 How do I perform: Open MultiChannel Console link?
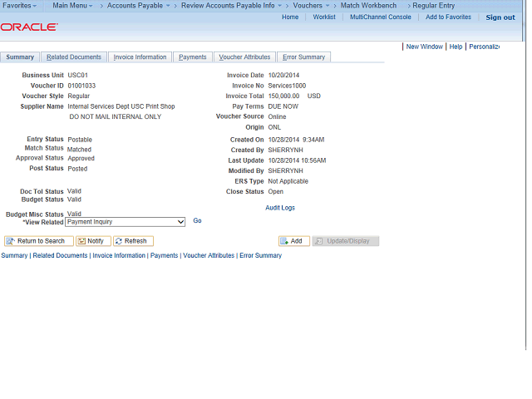(381, 17)
